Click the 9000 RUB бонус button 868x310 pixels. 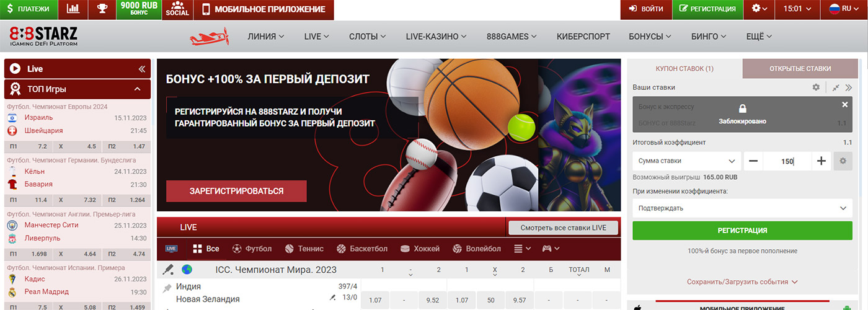(x=139, y=9)
